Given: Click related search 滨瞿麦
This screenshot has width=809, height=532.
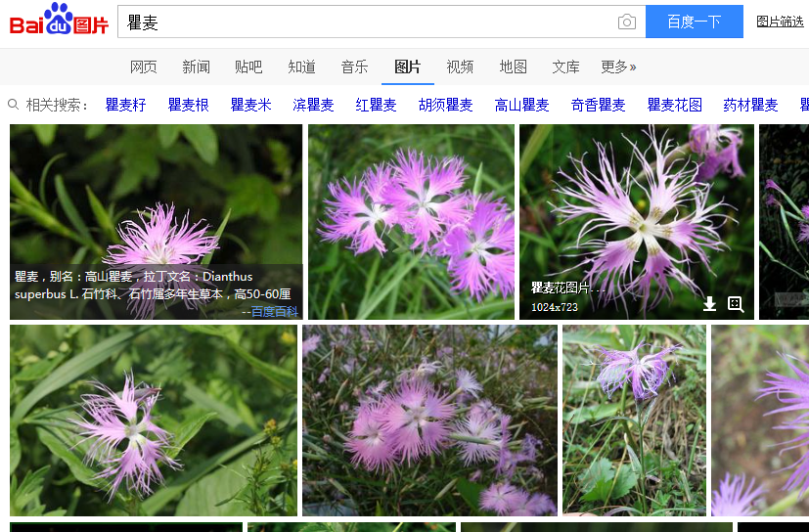Looking at the screenshot, I should click(x=314, y=105).
